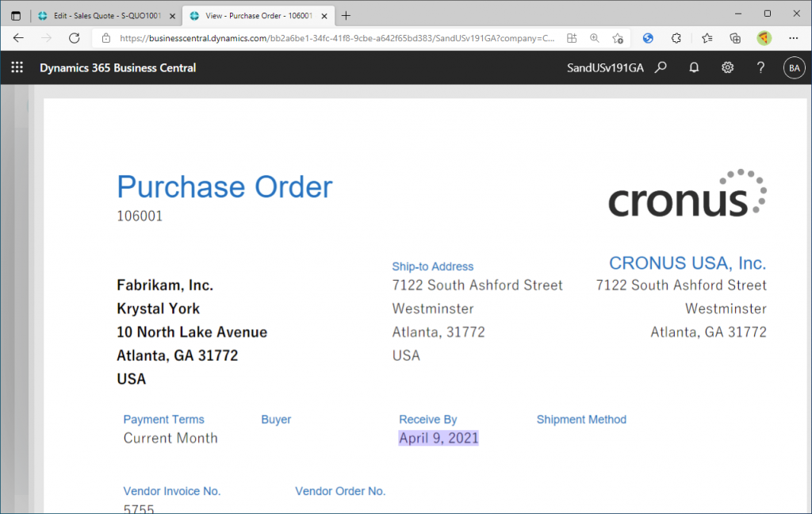Go back to the previous page

tap(18, 38)
